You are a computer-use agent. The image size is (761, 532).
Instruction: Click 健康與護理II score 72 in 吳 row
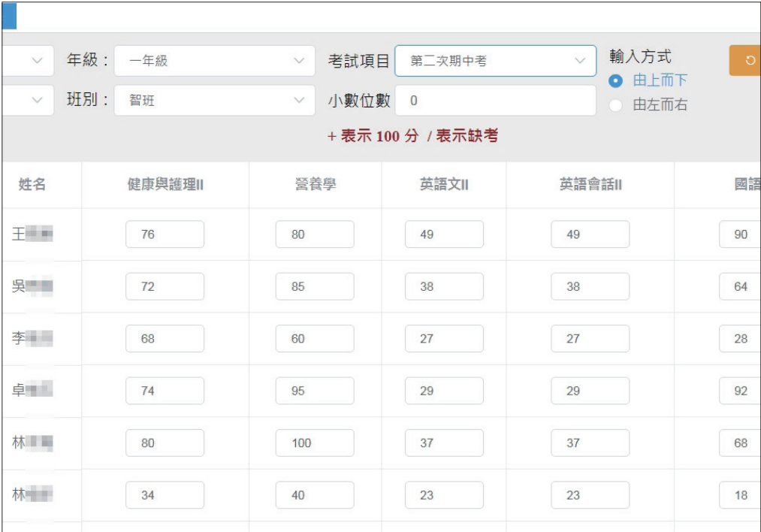pyautogui.click(x=165, y=286)
